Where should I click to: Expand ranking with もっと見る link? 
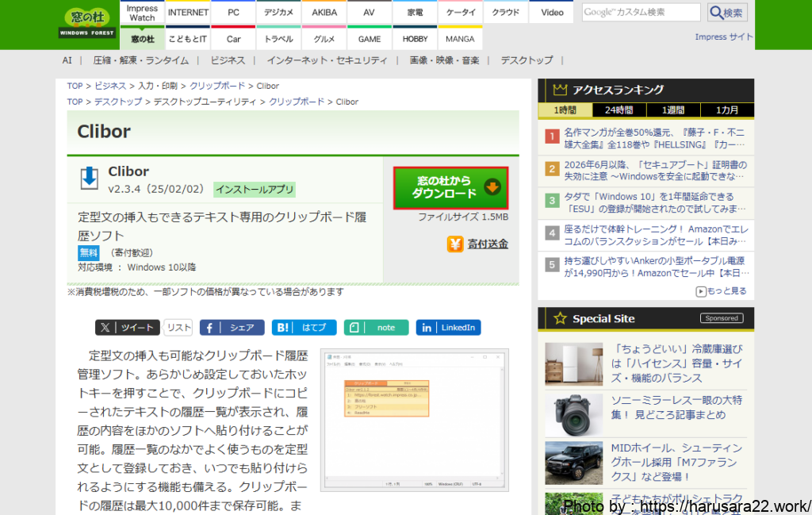(721, 291)
